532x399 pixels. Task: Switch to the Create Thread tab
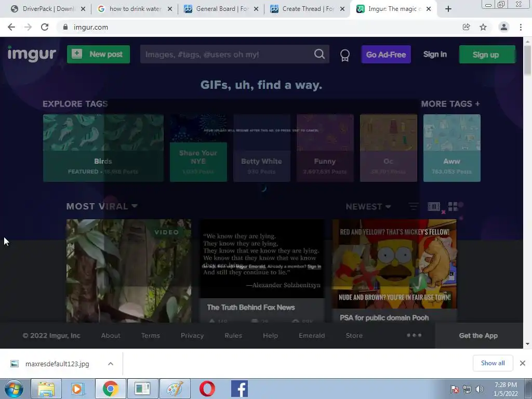click(x=308, y=9)
